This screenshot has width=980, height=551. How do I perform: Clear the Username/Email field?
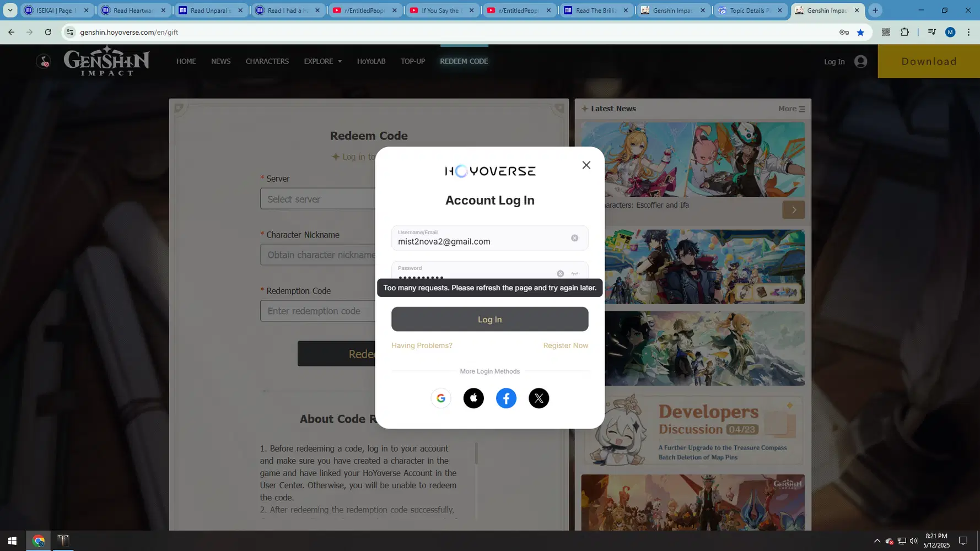(574, 238)
